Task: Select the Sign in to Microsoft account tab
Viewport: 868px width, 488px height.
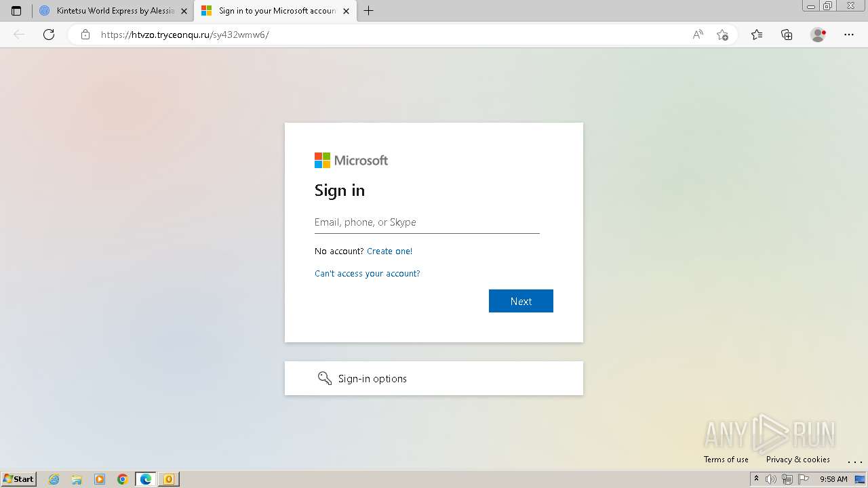Action: [276, 11]
